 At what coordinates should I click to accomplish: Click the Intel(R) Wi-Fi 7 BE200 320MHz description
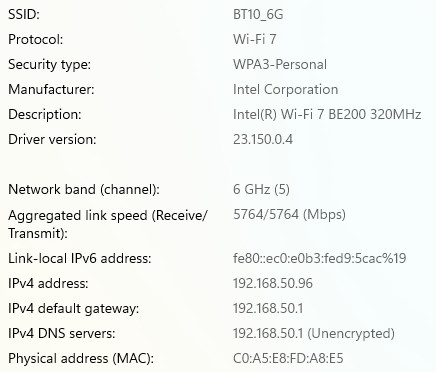[x=327, y=114]
